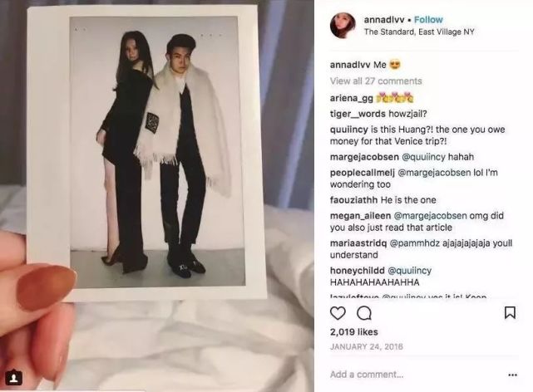This screenshot has height=392, width=533.
Task: Expand View all 27 comments
Action: [x=376, y=81]
